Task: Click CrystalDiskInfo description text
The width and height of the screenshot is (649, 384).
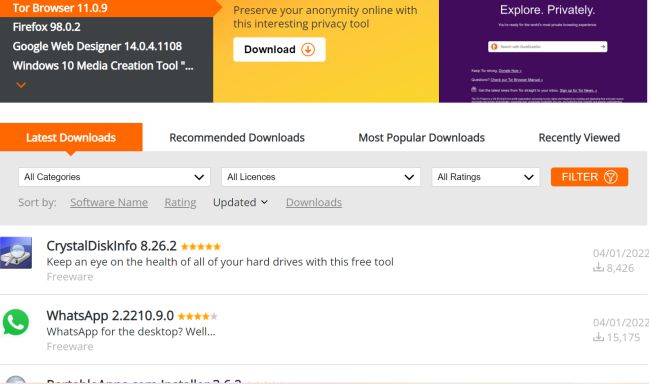Action: (220, 262)
